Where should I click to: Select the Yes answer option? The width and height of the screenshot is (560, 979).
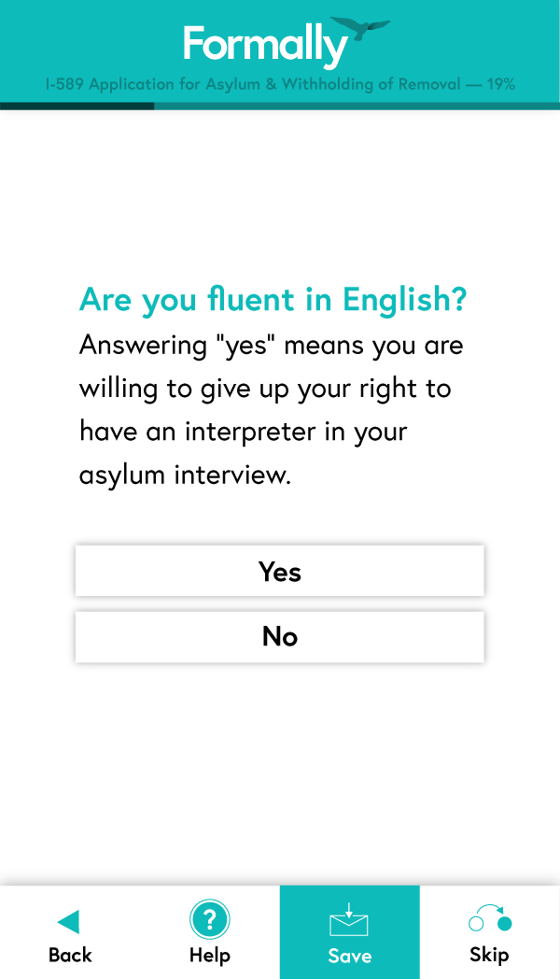tap(279, 571)
